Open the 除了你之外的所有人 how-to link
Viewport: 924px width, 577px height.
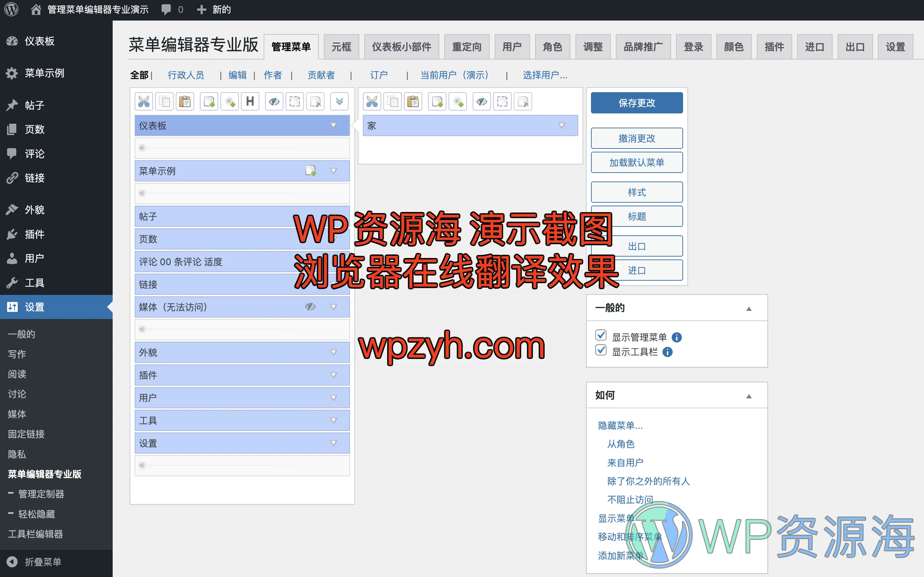tap(648, 481)
